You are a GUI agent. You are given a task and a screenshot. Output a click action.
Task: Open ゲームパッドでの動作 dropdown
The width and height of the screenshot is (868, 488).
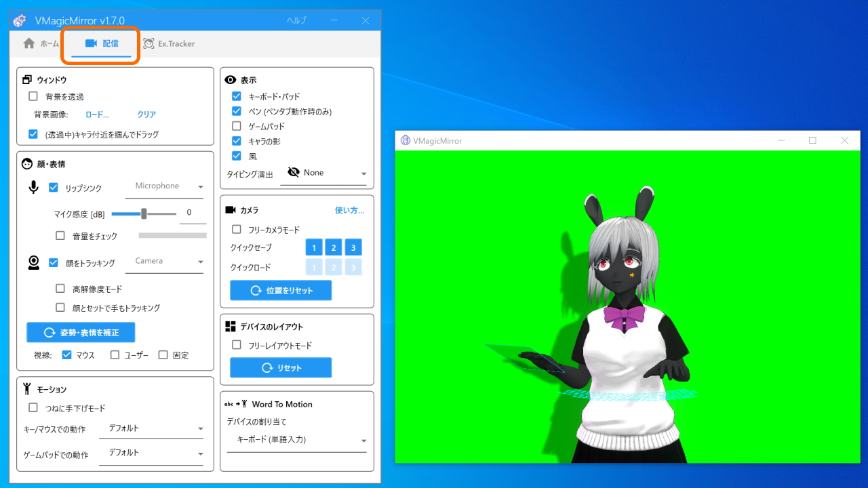tap(151, 453)
